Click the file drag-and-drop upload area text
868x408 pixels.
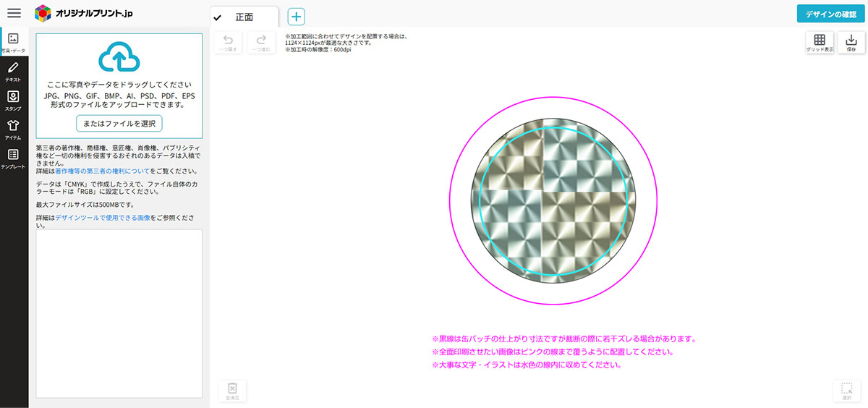click(119, 95)
